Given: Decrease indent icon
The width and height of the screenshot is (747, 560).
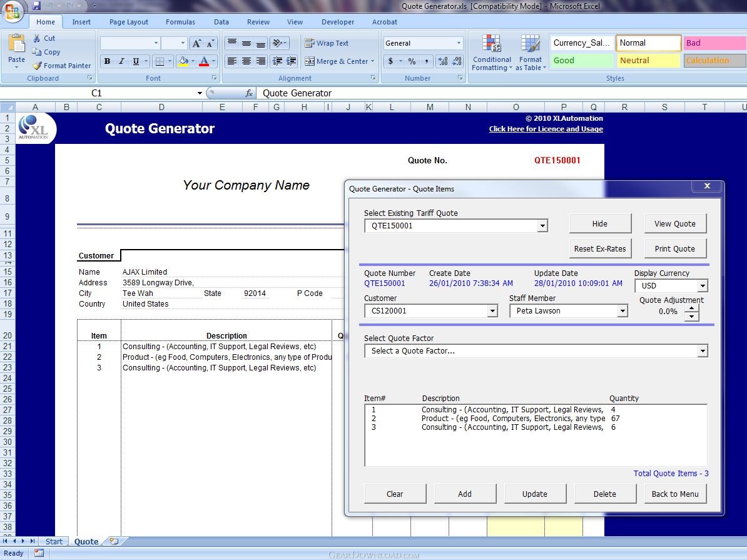Looking at the screenshot, I should tap(277, 61).
